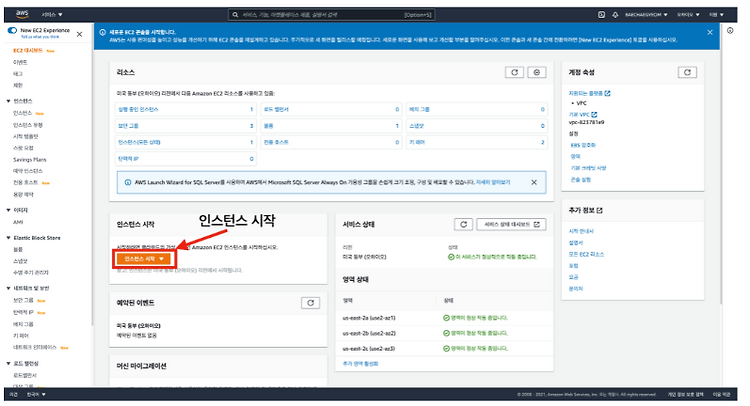Viewport: 750px width, 406px height.
Task: Refresh the 서비스 상태 service health panel
Action: tap(463, 224)
